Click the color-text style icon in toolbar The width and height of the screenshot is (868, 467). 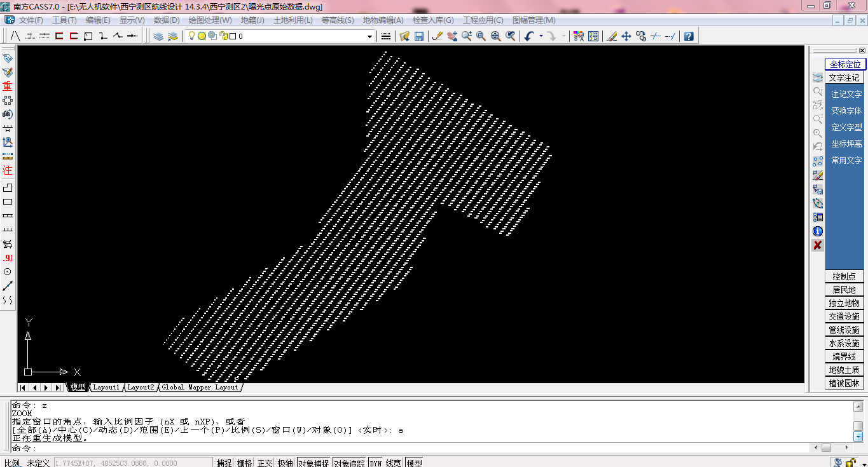pos(579,36)
